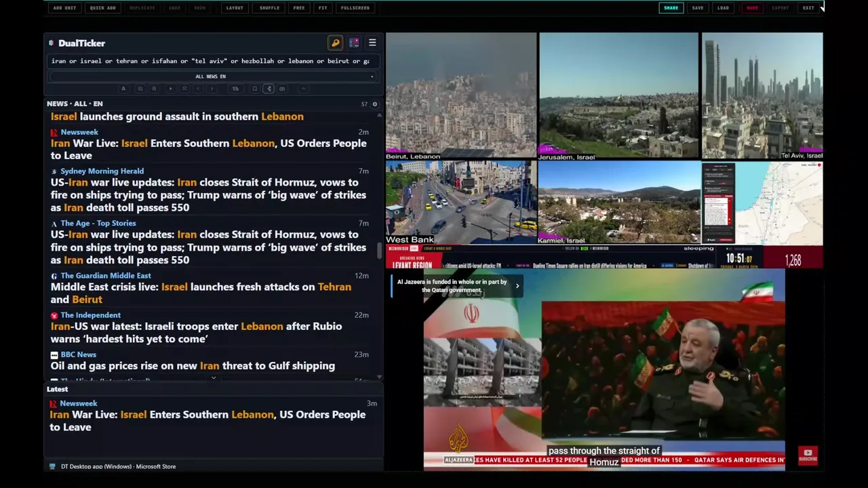Open the DualTicker hamburger menu
This screenshot has width=868, height=488.
(x=372, y=43)
